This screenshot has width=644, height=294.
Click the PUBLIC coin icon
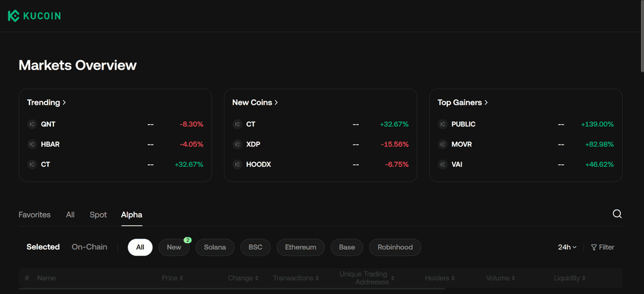(x=443, y=124)
